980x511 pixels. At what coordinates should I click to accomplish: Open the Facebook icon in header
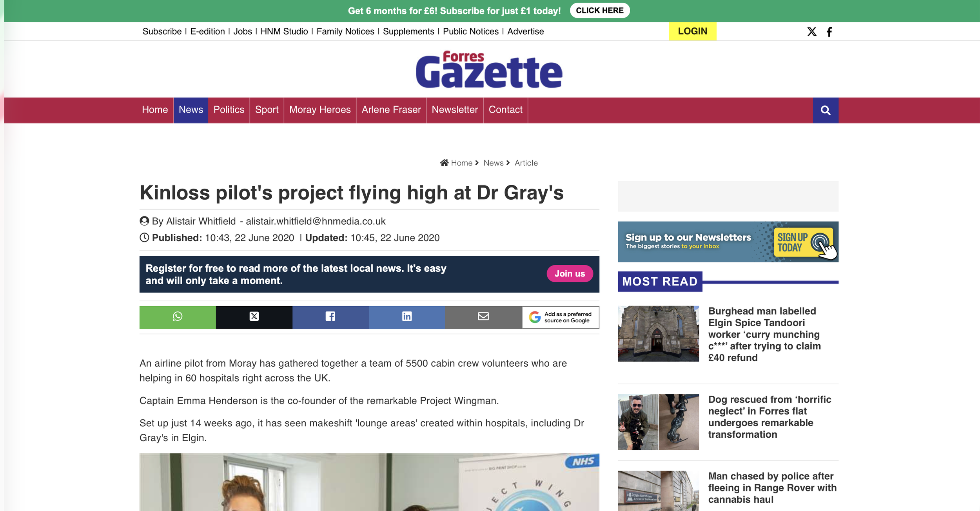(x=829, y=31)
